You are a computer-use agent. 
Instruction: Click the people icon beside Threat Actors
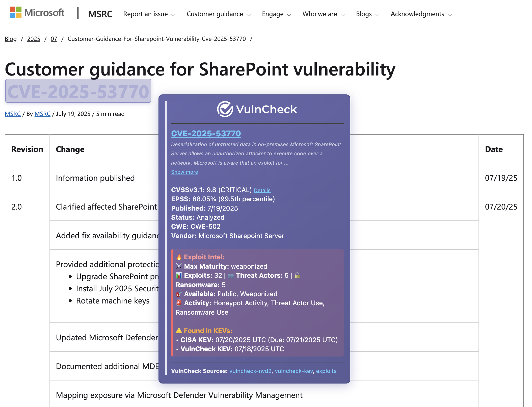(x=231, y=276)
